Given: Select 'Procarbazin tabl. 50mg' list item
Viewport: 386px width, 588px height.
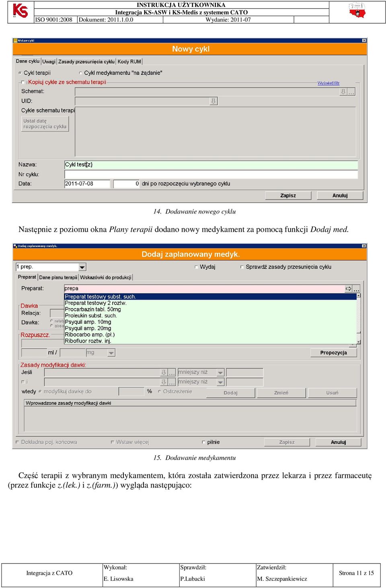Looking at the screenshot, I should (x=210, y=310).
